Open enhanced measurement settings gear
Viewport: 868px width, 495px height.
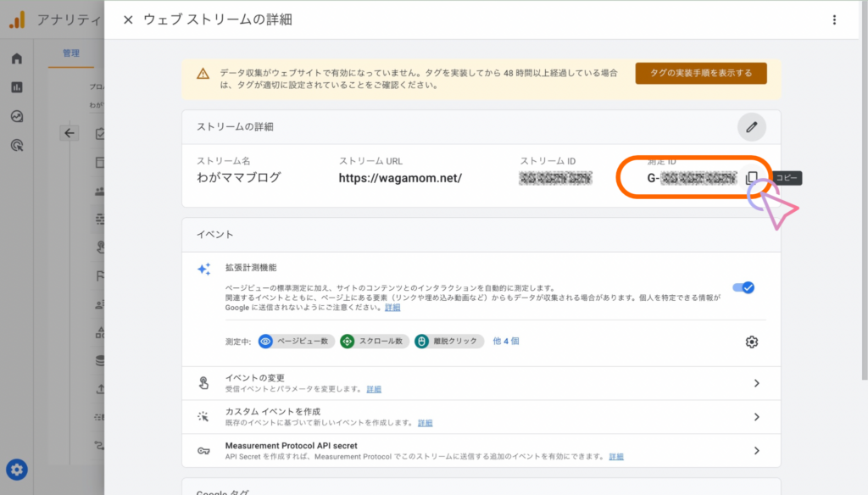(x=751, y=342)
